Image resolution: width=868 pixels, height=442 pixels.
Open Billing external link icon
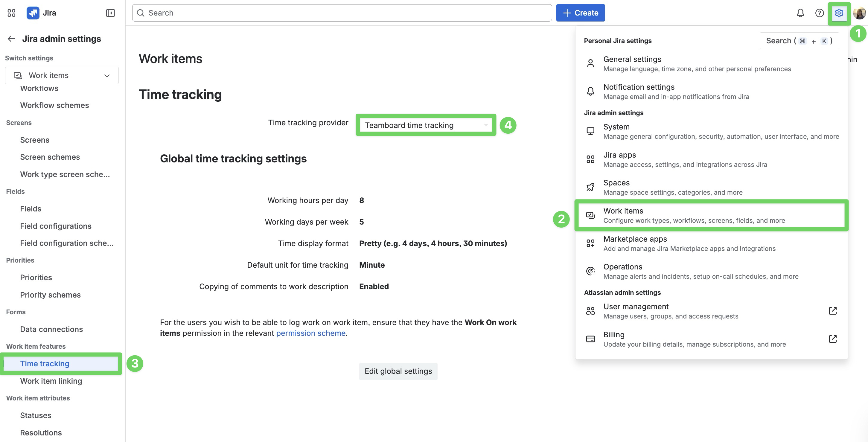pyautogui.click(x=833, y=339)
